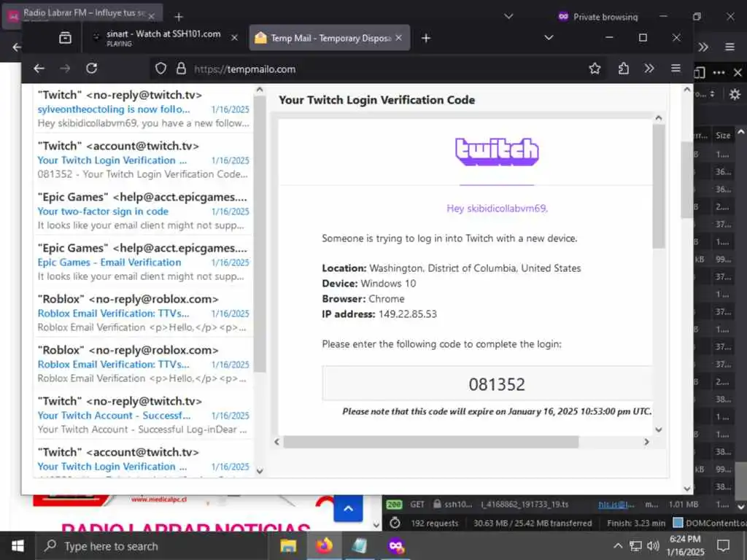Click email body vertical scrollbar thumb
Image resolution: width=747 pixels, height=560 pixels.
[659, 186]
